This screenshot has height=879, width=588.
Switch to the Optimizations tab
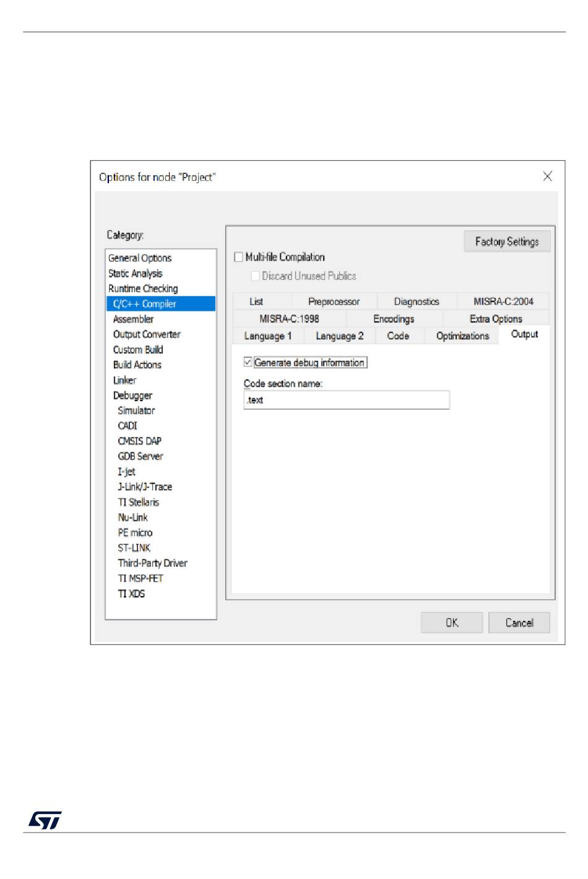462,336
